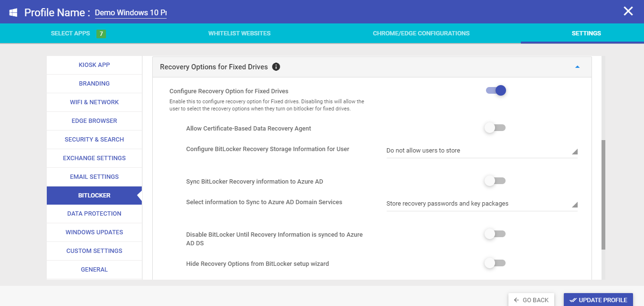Toggle Configure Recovery Option for Fixed Drives
This screenshot has height=306, width=644.
click(496, 90)
